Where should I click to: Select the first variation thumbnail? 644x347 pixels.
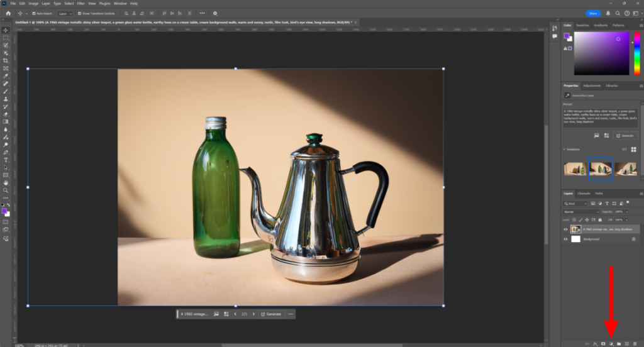point(575,168)
